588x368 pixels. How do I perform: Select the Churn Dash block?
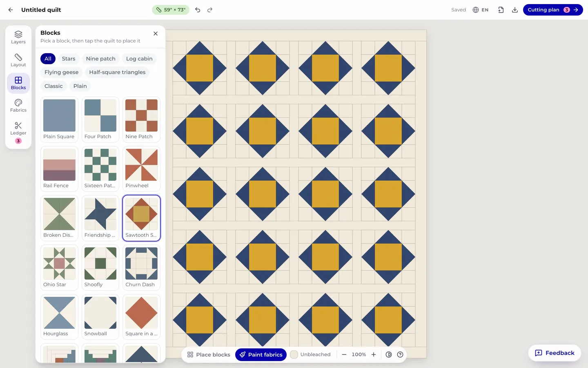click(141, 267)
